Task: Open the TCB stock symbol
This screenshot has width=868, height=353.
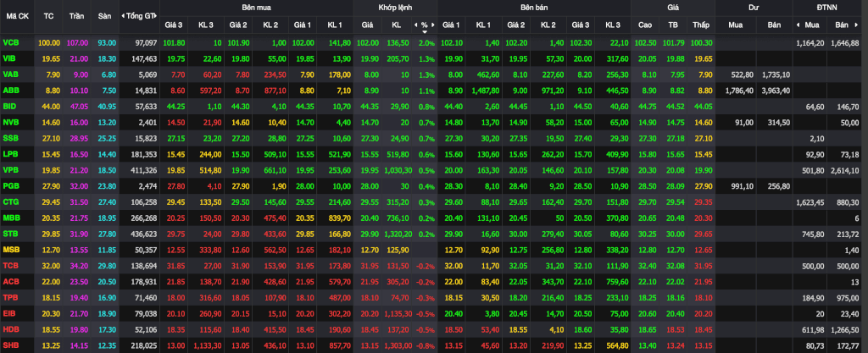Action: [10, 265]
